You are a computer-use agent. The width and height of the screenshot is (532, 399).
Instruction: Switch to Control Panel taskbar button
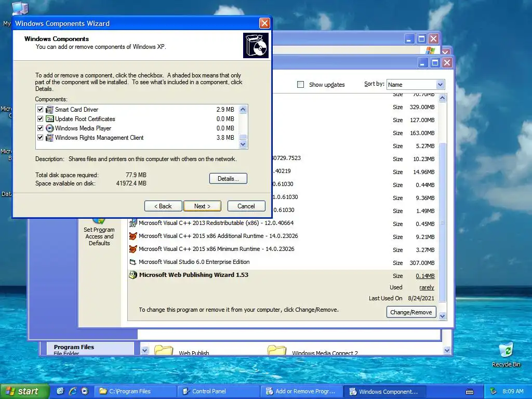click(x=219, y=392)
